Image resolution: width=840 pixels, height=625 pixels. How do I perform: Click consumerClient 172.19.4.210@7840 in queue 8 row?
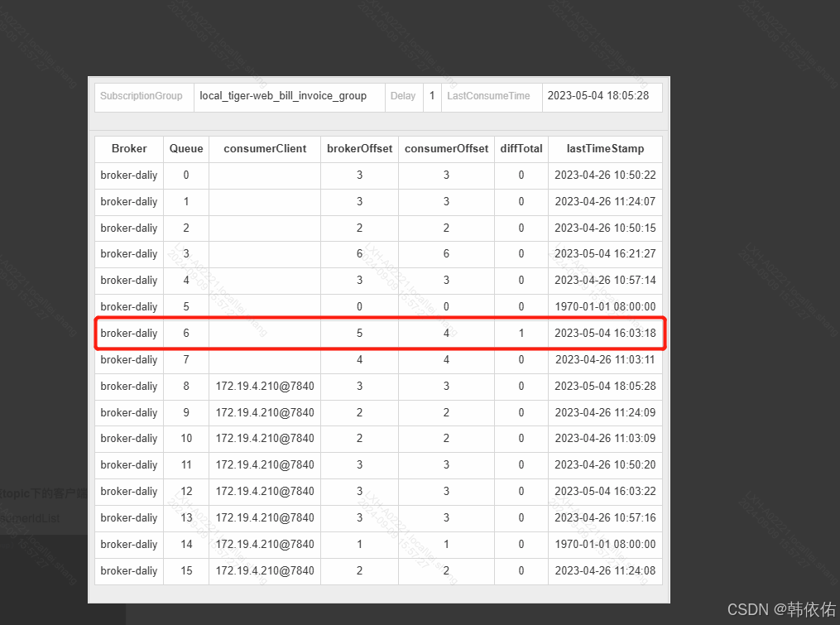click(265, 386)
